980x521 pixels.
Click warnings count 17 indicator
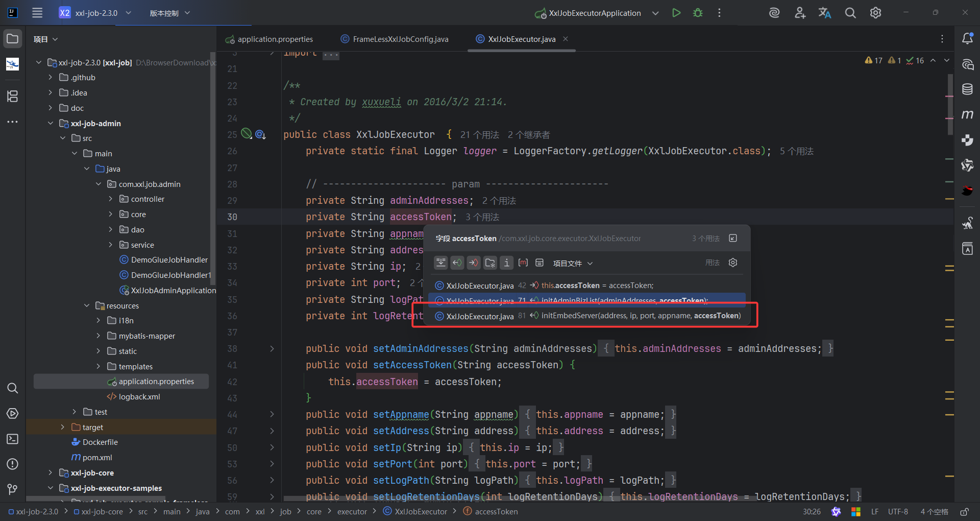[873, 60]
